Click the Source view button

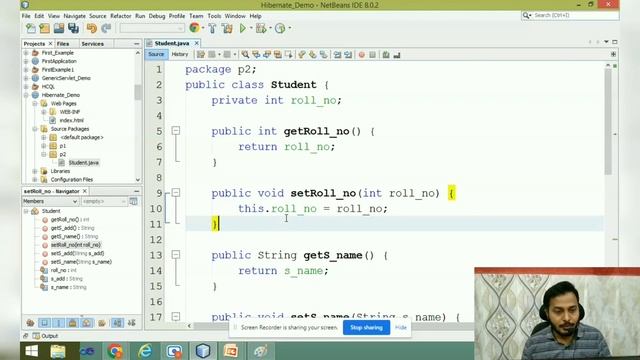coord(156,54)
